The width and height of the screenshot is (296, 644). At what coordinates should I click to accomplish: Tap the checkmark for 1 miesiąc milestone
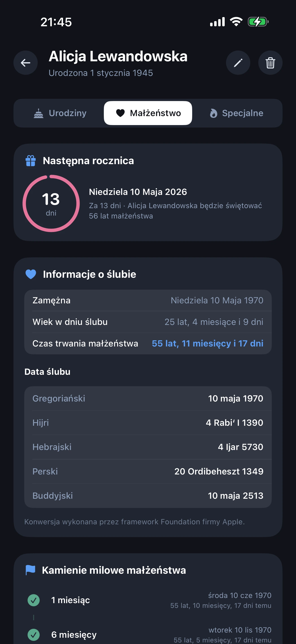pyautogui.click(x=34, y=600)
